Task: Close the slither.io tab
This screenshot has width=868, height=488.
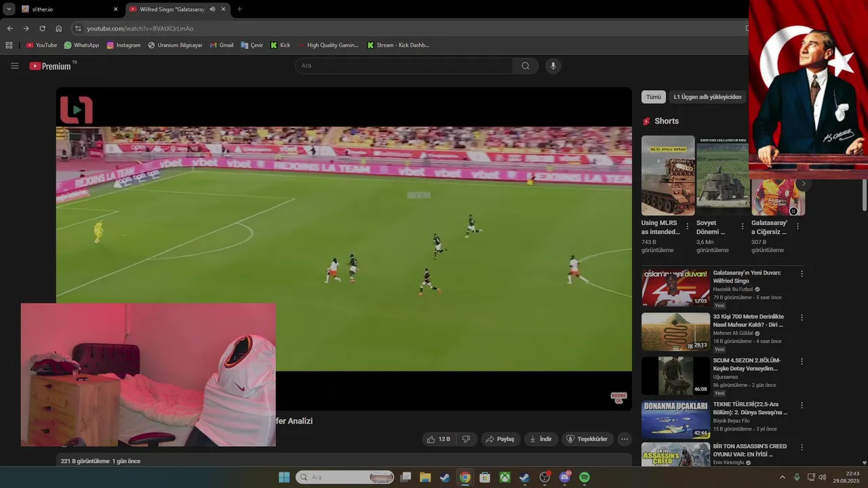Action: [x=115, y=9]
